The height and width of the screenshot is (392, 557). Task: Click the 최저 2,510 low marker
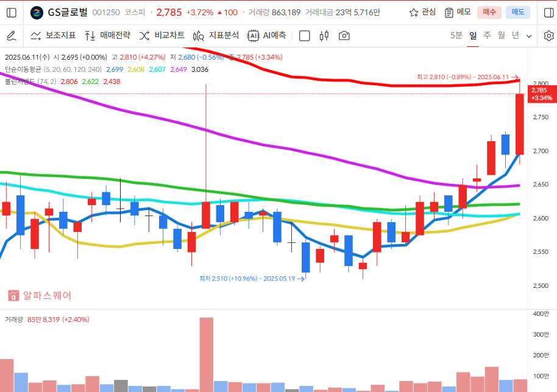(x=252, y=279)
